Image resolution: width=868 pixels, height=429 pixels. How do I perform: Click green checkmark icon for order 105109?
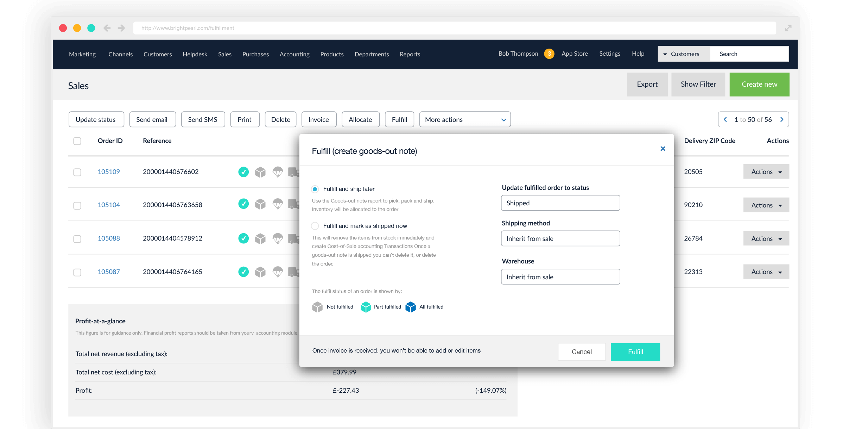coord(243,172)
